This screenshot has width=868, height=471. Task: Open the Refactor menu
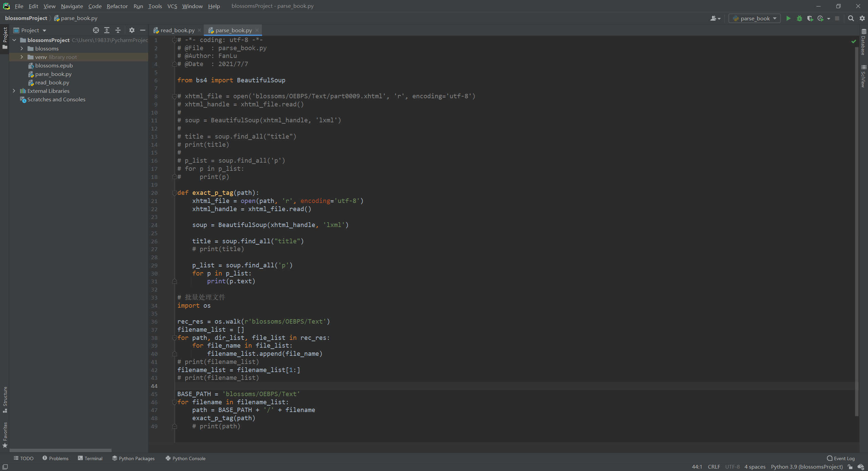coord(117,6)
